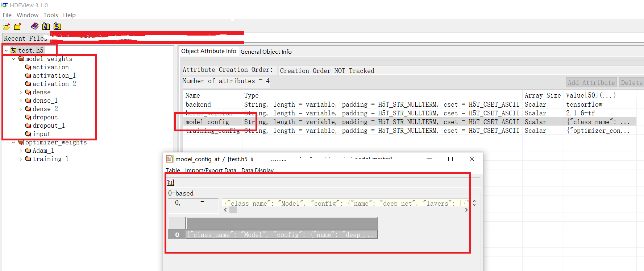Screen dimensions: 644x271
Task: Click the optimizer_weights group icon
Action: click(x=21, y=142)
